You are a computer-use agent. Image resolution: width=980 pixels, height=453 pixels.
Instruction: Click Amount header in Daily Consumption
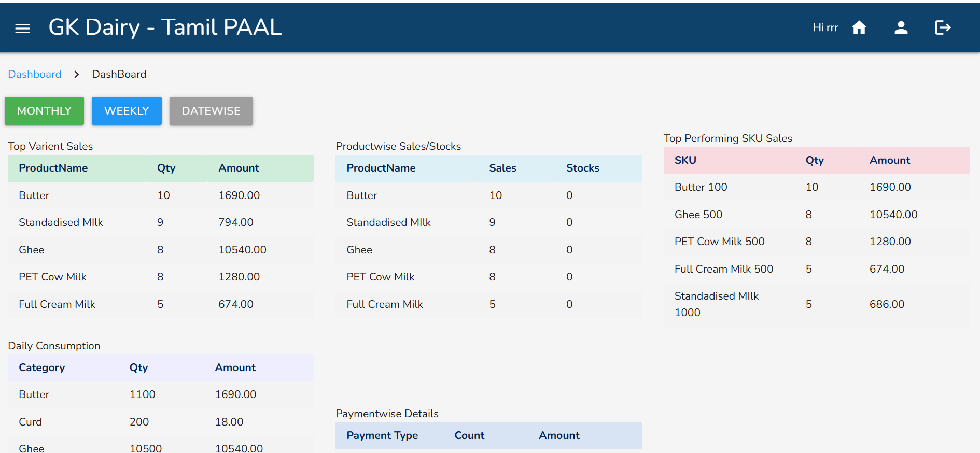pos(235,367)
